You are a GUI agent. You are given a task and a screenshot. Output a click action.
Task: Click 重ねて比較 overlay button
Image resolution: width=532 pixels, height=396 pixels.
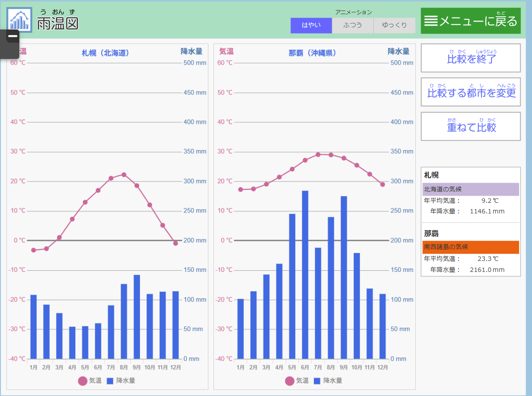[x=470, y=127]
